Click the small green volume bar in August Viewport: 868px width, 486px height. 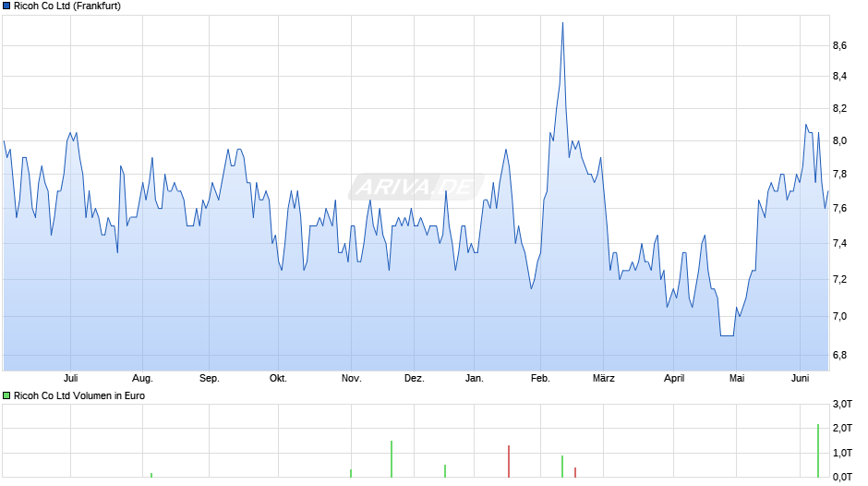[x=151, y=475]
